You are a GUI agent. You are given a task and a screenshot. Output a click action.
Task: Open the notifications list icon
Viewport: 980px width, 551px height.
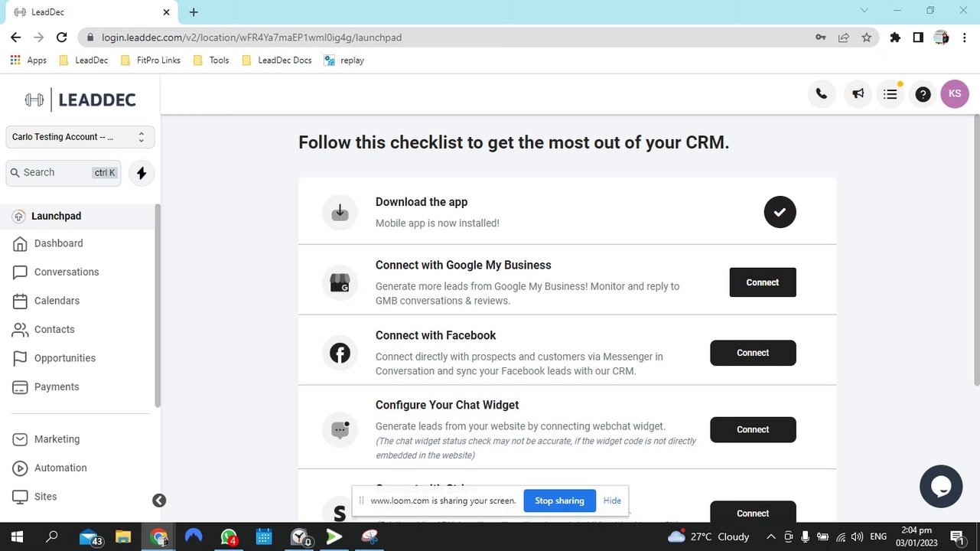890,94
